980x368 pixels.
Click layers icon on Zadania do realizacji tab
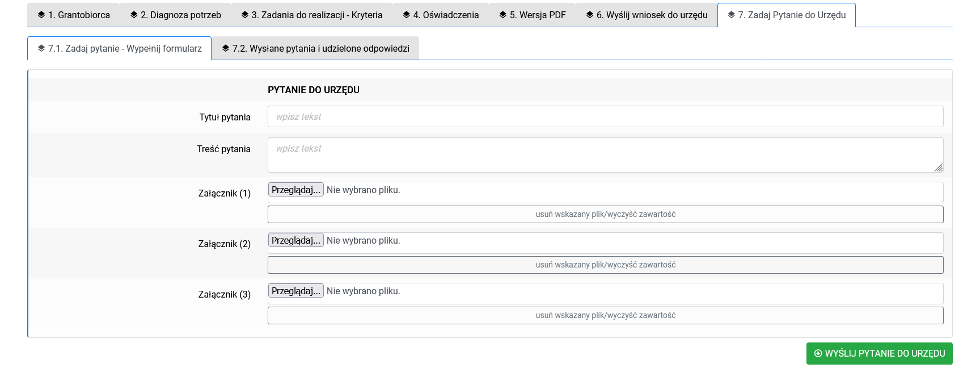244,15
